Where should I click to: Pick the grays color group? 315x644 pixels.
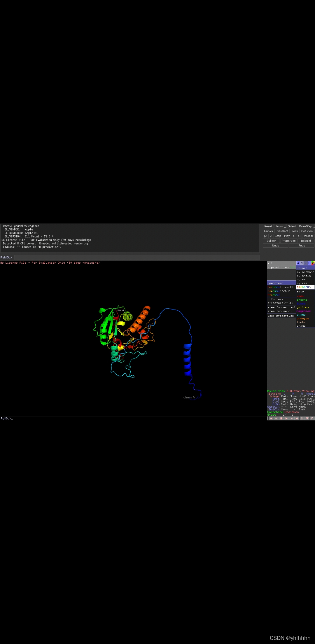pos(305,326)
